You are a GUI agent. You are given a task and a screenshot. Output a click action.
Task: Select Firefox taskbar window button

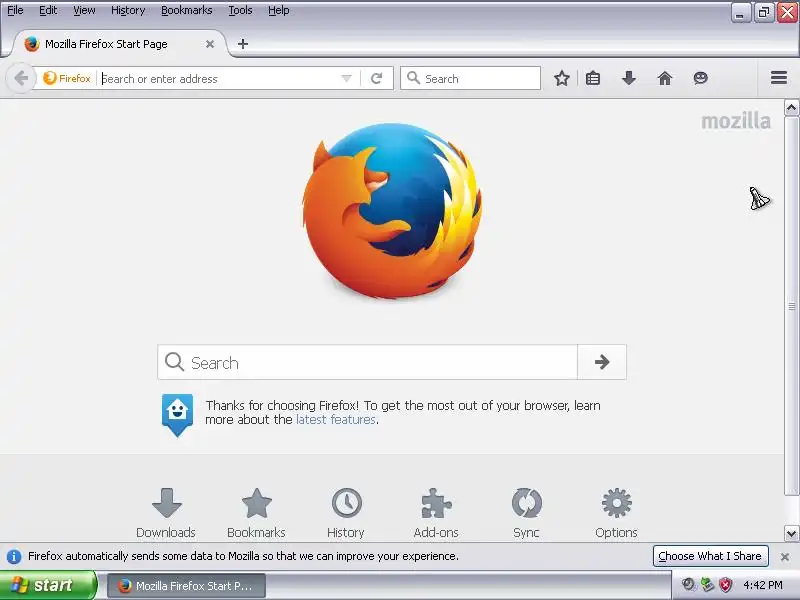(x=186, y=586)
